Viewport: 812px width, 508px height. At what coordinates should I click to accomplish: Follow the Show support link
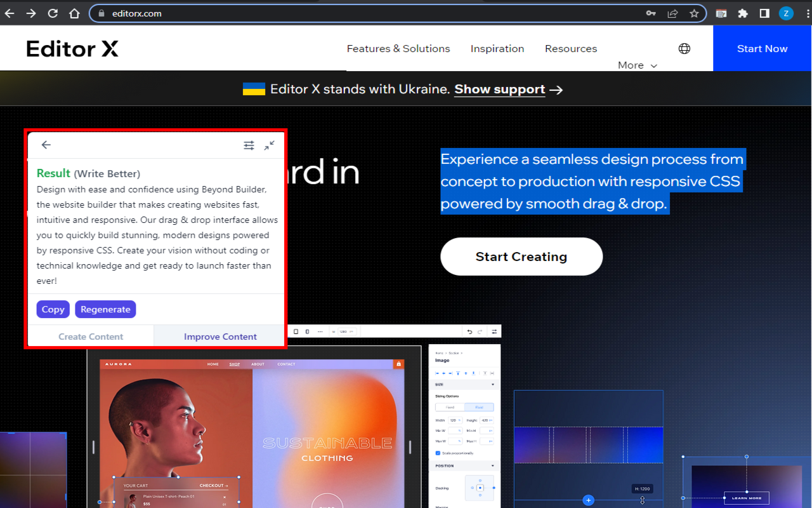[499, 90]
